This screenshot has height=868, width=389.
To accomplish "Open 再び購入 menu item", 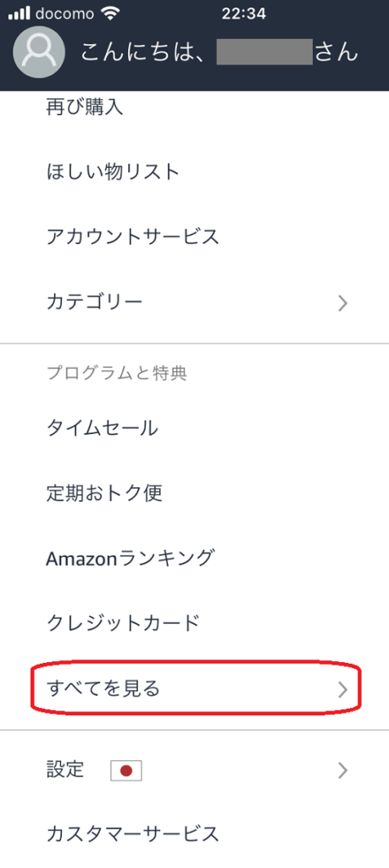I will [85, 108].
